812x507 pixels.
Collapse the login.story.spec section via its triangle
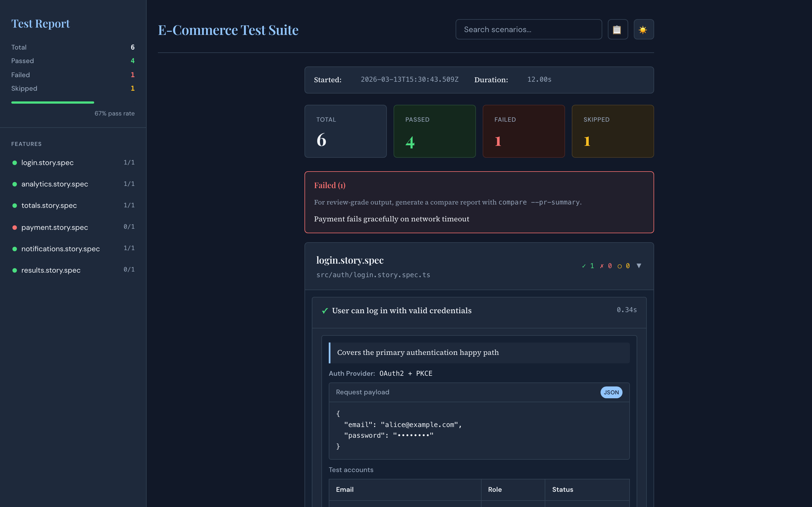(x=639, y=266)
